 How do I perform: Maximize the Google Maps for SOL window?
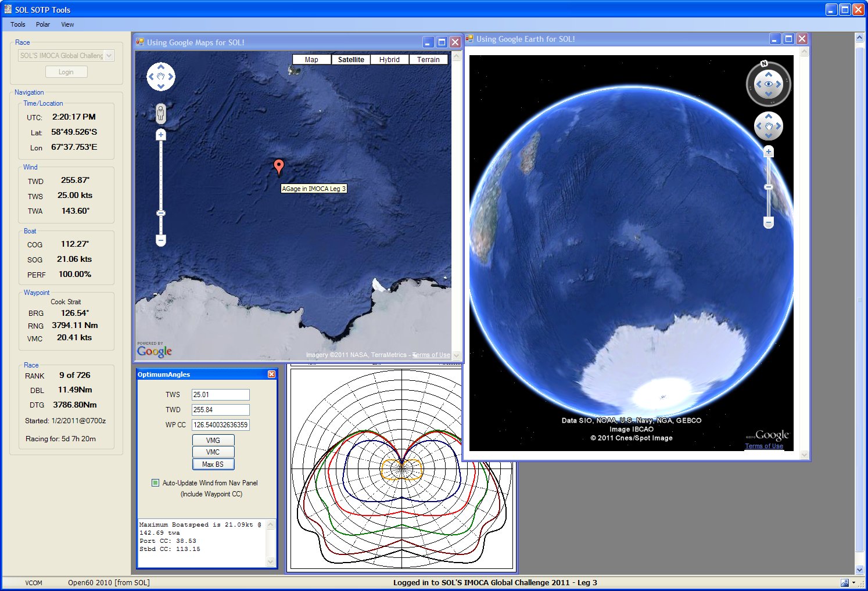point(442,42)
